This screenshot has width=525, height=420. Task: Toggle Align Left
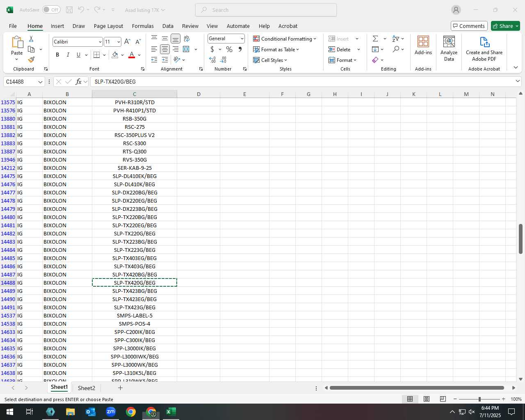154,49
